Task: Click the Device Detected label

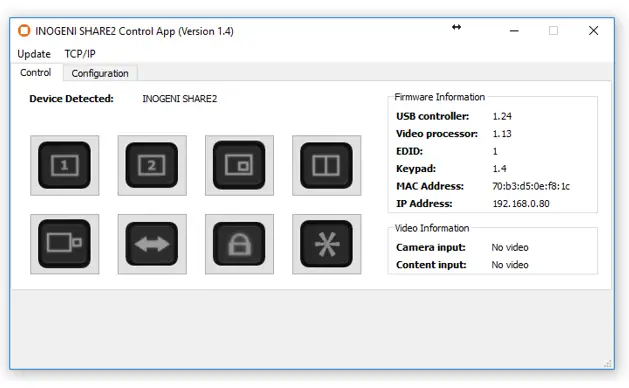Action: (71, 99)
